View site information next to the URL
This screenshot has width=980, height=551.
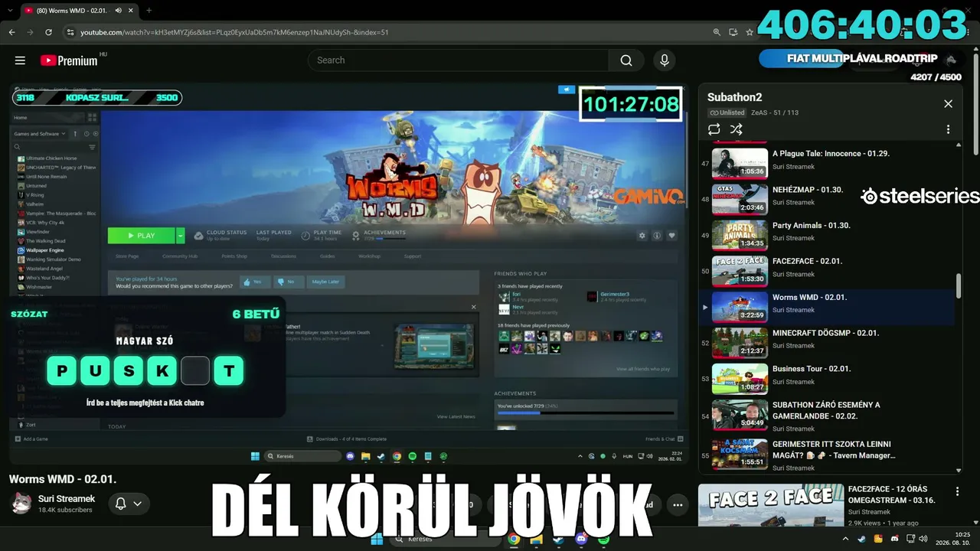(x=70, y=32)
